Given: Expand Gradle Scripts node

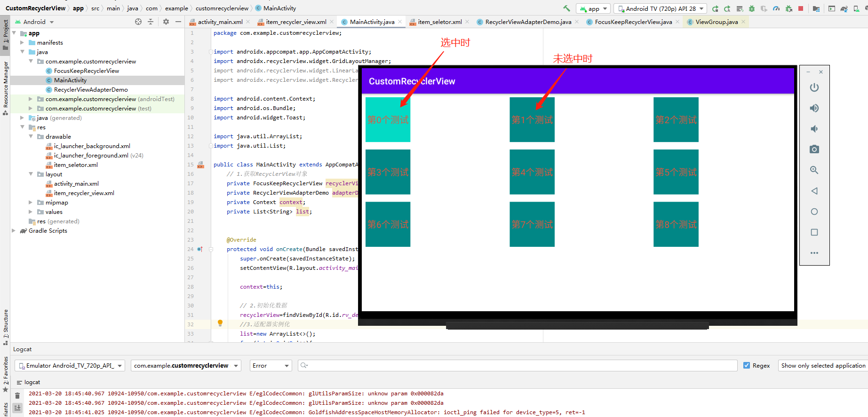Looking at the screenshot, I should point(14,231).
